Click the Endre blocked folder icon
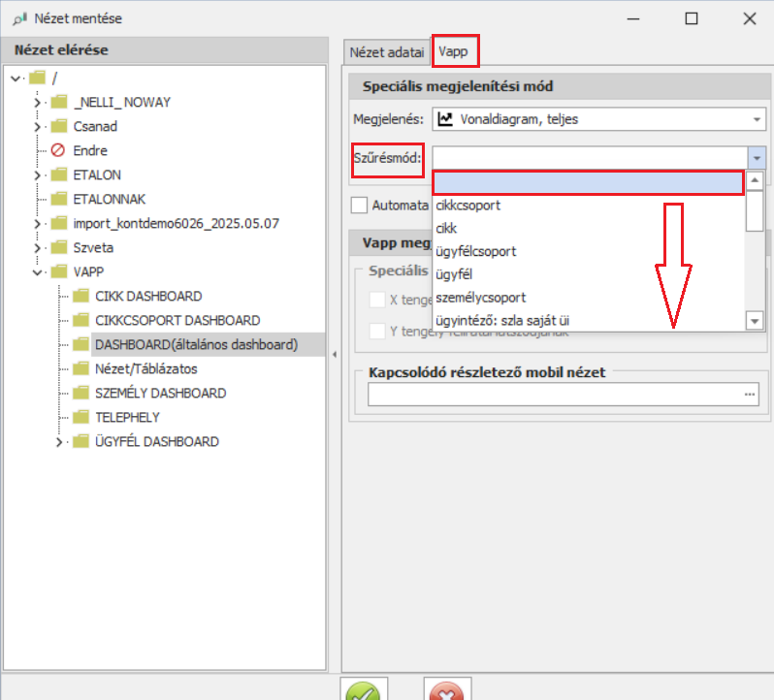 (58, 150)
